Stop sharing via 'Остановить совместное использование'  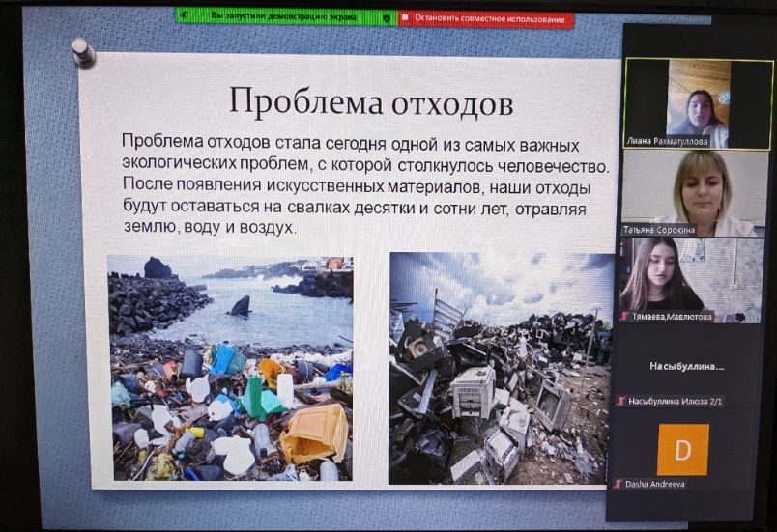(485, 18)
